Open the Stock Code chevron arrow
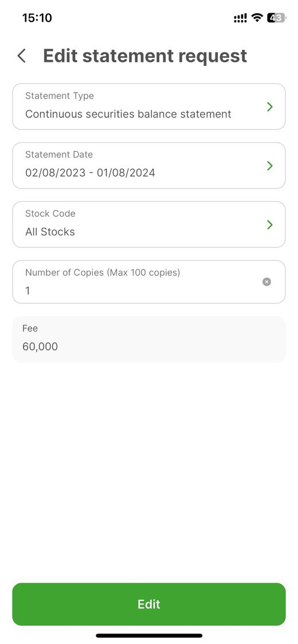The height and width of the screenshot is (644, 298). 270,224
